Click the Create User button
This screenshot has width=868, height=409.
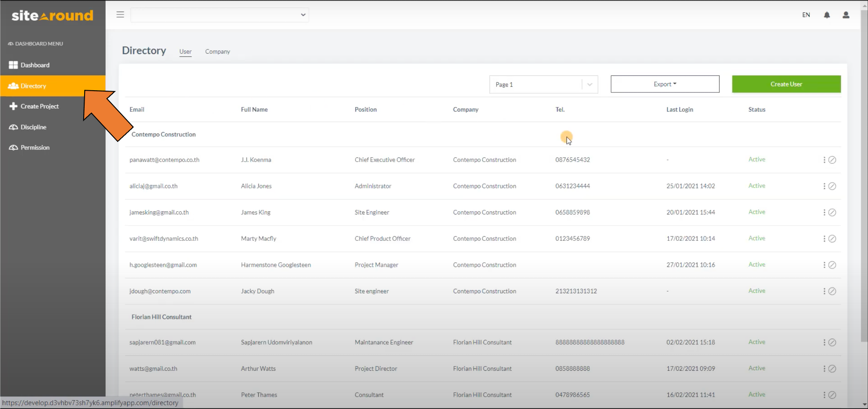click(786, 84)
